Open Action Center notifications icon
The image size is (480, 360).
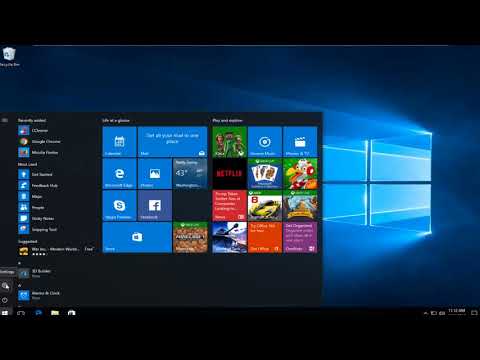(474, 313)
